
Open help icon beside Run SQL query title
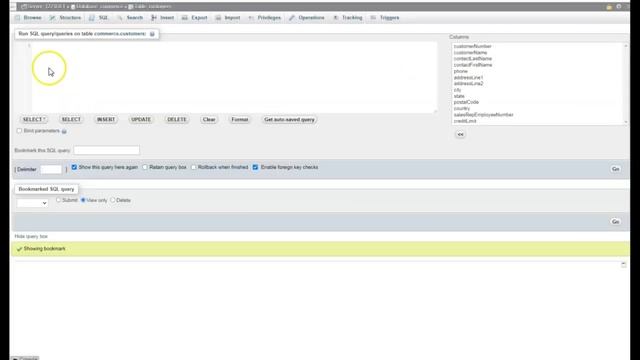tap(152, 34)
